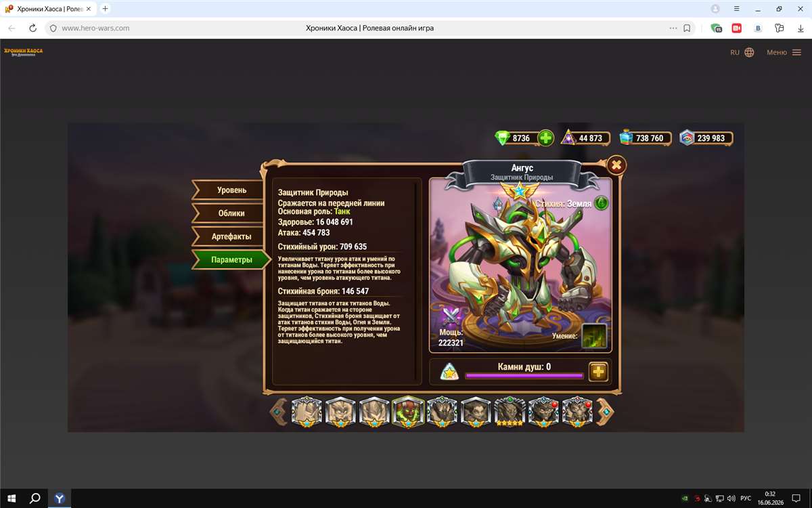
Task: Click the 239 983 currency counter
Action: pos(706,138)
